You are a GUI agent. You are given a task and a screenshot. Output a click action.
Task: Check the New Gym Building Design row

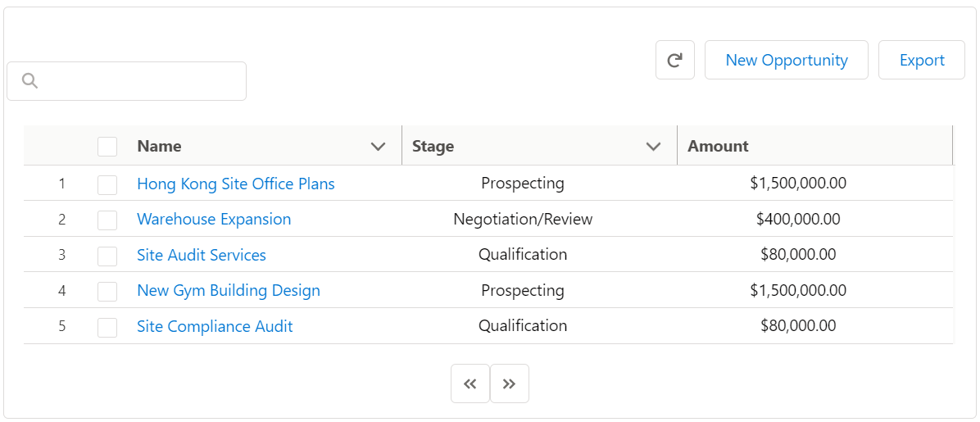click(x=107, y=291)
